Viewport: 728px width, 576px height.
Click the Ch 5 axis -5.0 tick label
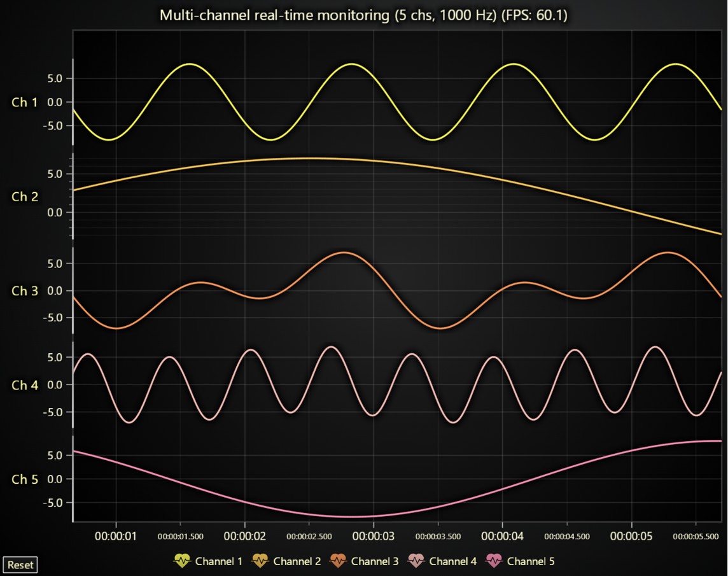[x=52, y=503]
